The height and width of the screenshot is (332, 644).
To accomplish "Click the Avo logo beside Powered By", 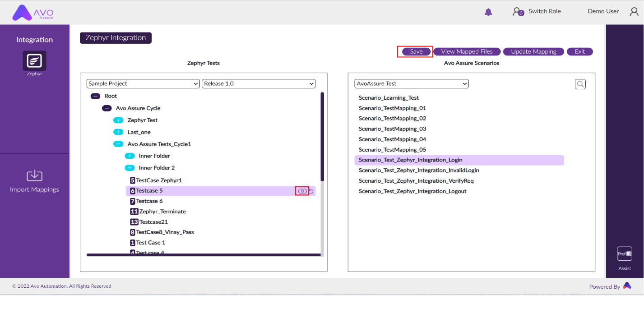I will [627, 286].
